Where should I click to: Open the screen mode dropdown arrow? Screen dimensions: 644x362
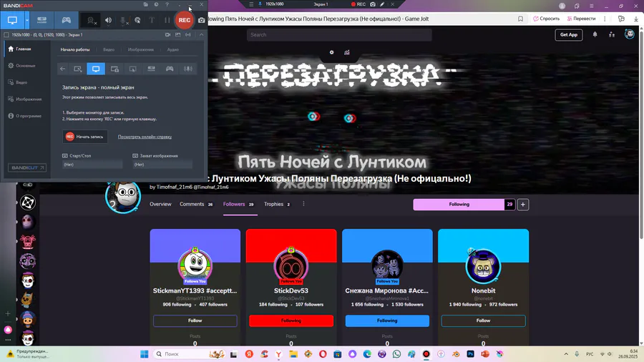click(27, 20)
